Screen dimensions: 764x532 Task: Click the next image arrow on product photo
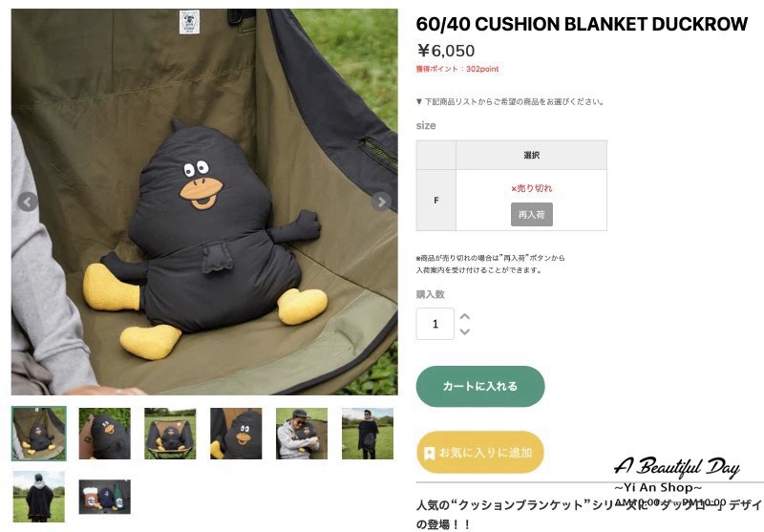pyautogui.click(x=381, y=202)
